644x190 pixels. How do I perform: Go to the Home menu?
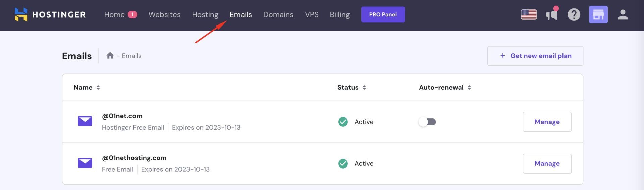(114, 14)
